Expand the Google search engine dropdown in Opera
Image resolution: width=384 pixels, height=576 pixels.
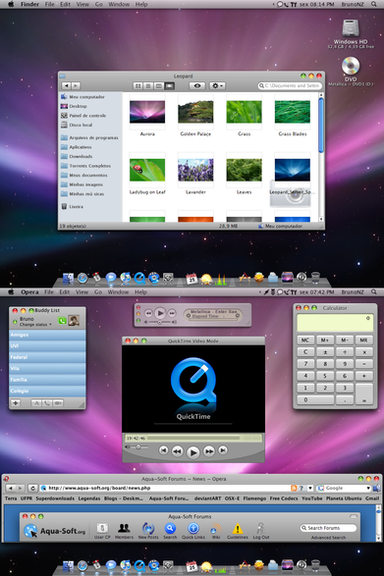pos(368,488)
